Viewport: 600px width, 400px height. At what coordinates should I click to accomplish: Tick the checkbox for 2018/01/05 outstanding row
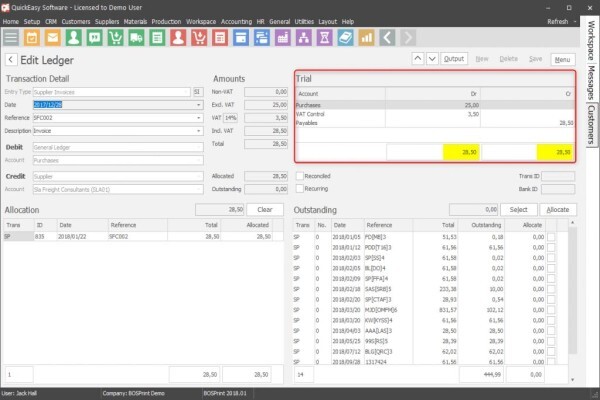click(551, 237)
